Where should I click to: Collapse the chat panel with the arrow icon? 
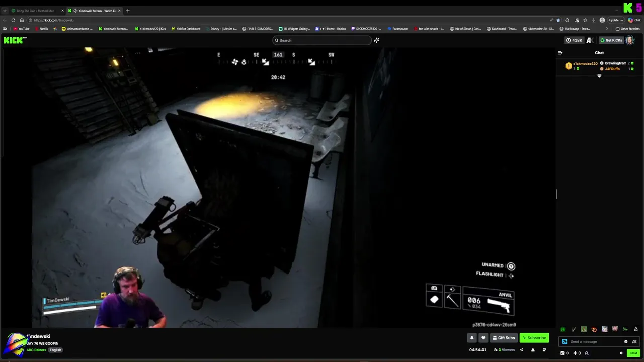[560, 53]
